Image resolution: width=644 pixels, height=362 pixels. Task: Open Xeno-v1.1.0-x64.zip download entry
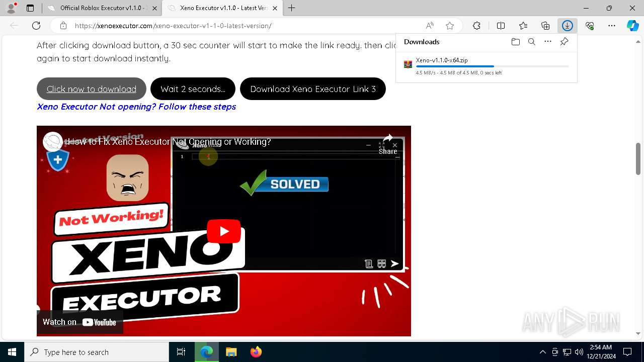pos(487,66)
